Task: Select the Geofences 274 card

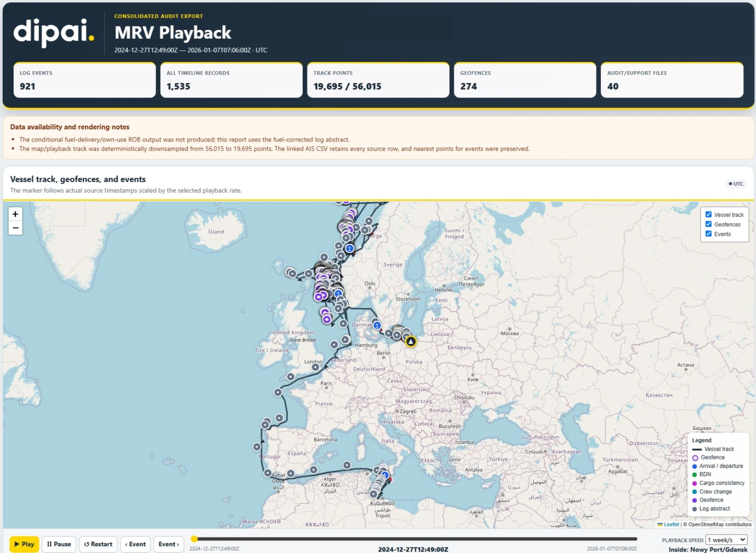Action: [x=525, y=80]
